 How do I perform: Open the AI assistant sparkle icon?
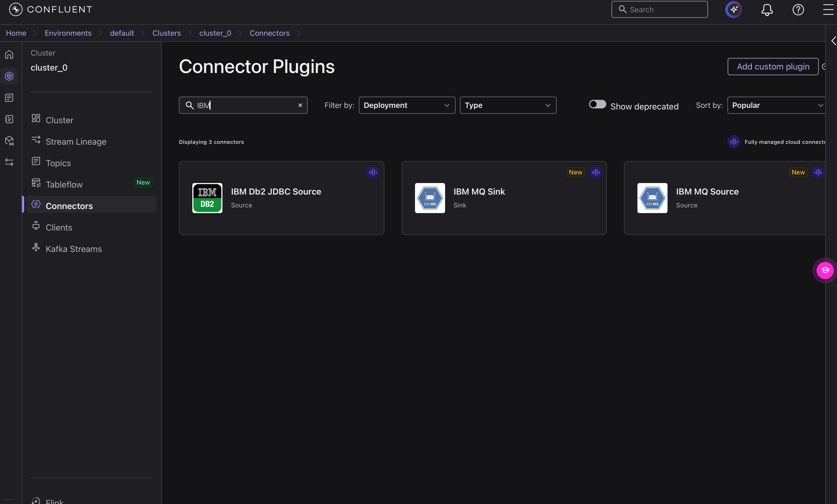coord(733,9)
